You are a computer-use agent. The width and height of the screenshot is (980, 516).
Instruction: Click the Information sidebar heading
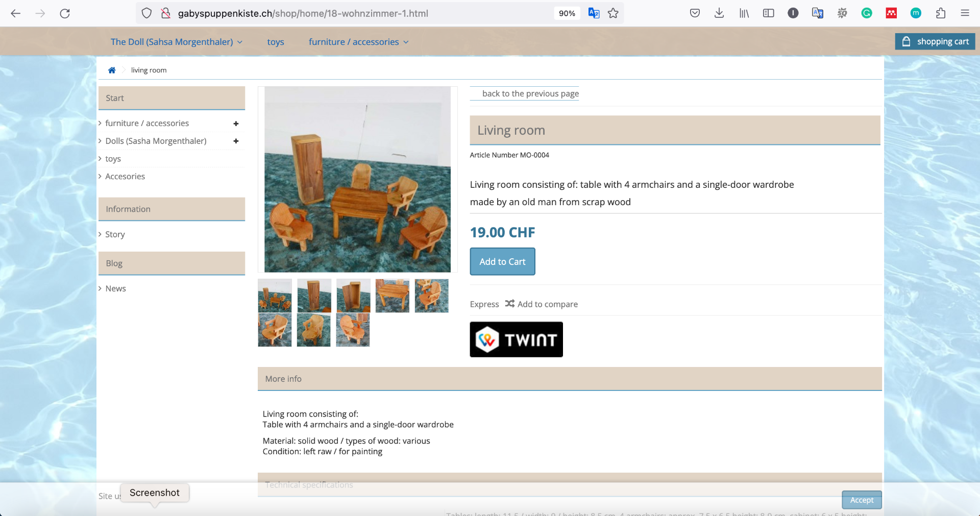pyautogui.click(x=171, y=209)
